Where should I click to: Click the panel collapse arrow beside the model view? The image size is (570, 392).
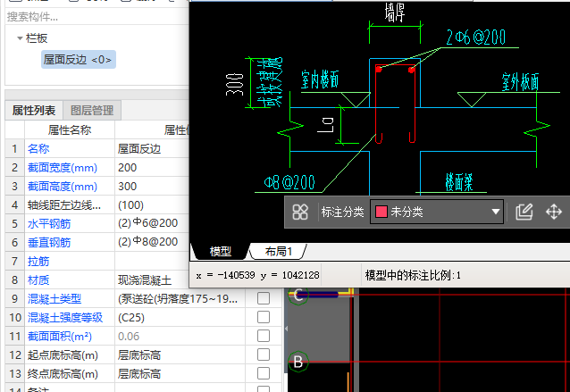[x=286, y=329]
